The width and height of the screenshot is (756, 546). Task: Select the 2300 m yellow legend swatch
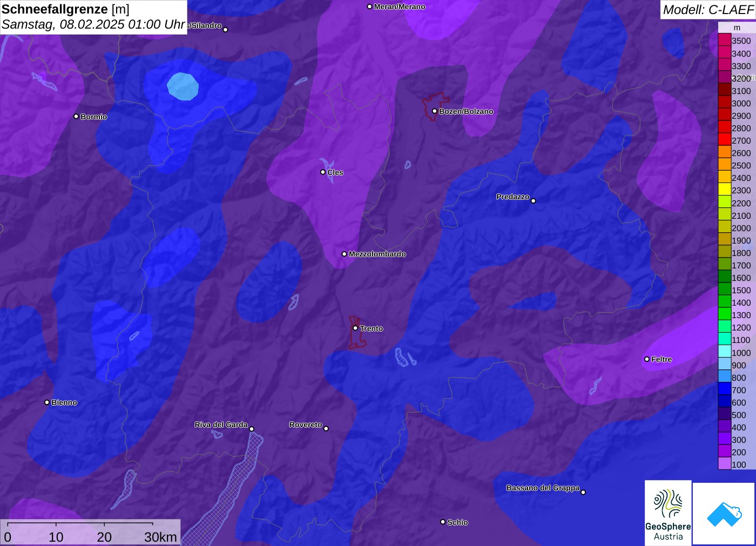[x=725, y=190]
